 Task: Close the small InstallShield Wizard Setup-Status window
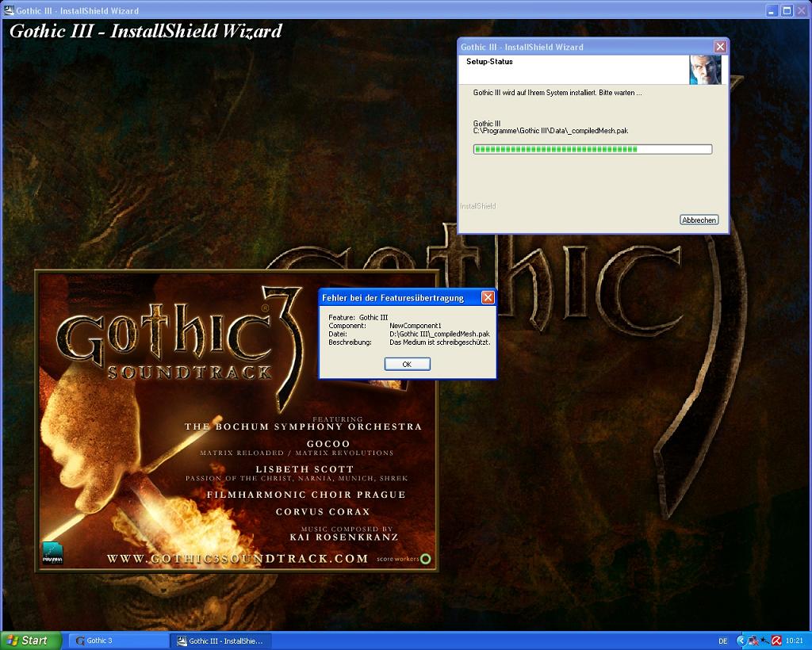coord(720,47)
